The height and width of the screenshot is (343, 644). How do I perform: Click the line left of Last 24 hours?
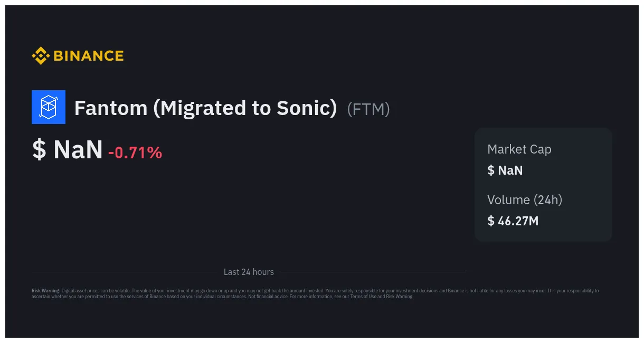click(124, 272)
